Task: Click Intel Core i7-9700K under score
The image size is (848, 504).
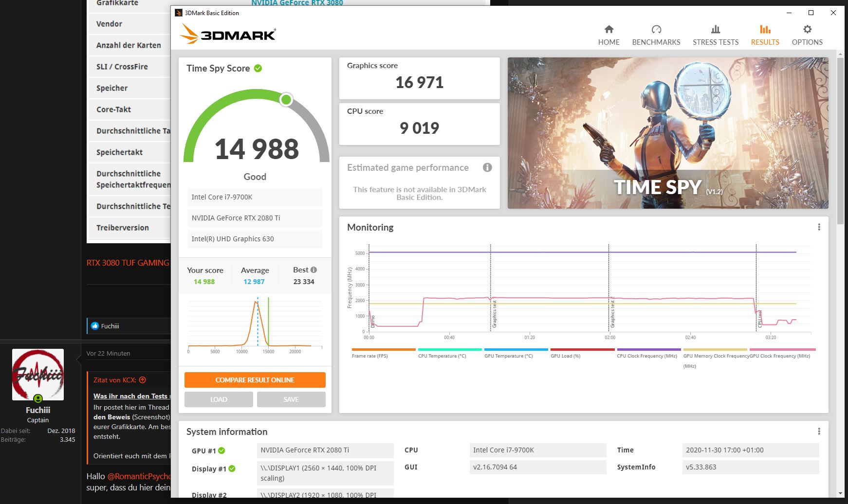Action: tap(255, 197)
